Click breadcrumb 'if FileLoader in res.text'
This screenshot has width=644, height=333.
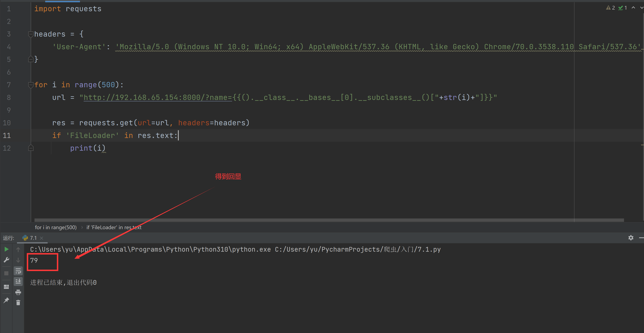click(114, 227)
